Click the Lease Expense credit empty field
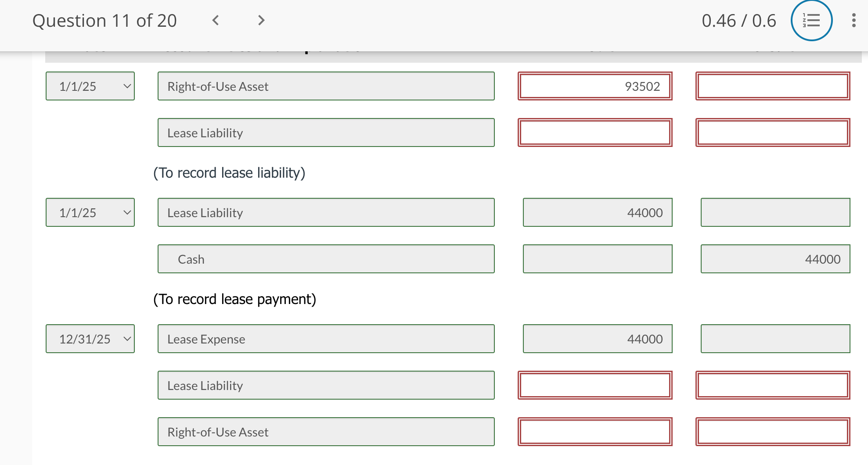The height and width of the screenshot is (465, 868). tap(775, 339)
